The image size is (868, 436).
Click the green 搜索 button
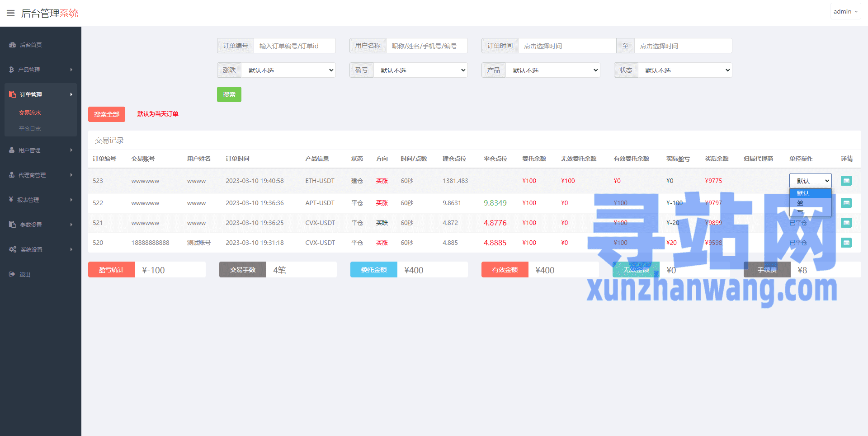229,94
